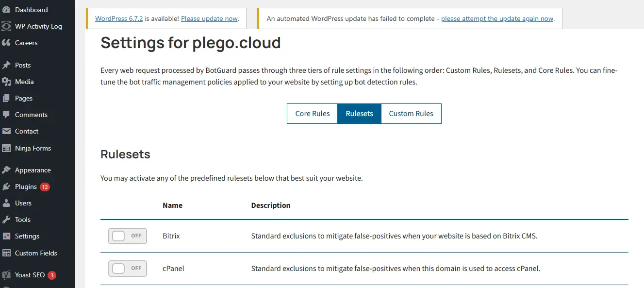Enable the Bitrix ruleset toggle

(x=127, y=236)
